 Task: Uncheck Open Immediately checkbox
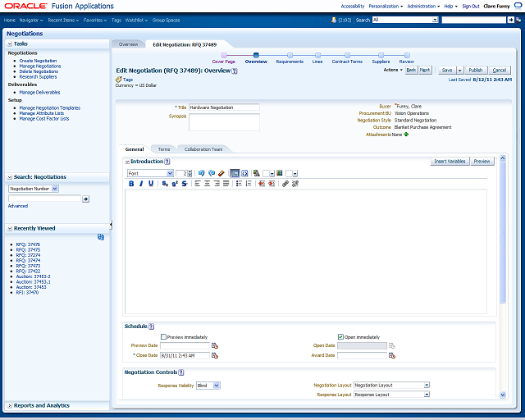coord(340,336)
